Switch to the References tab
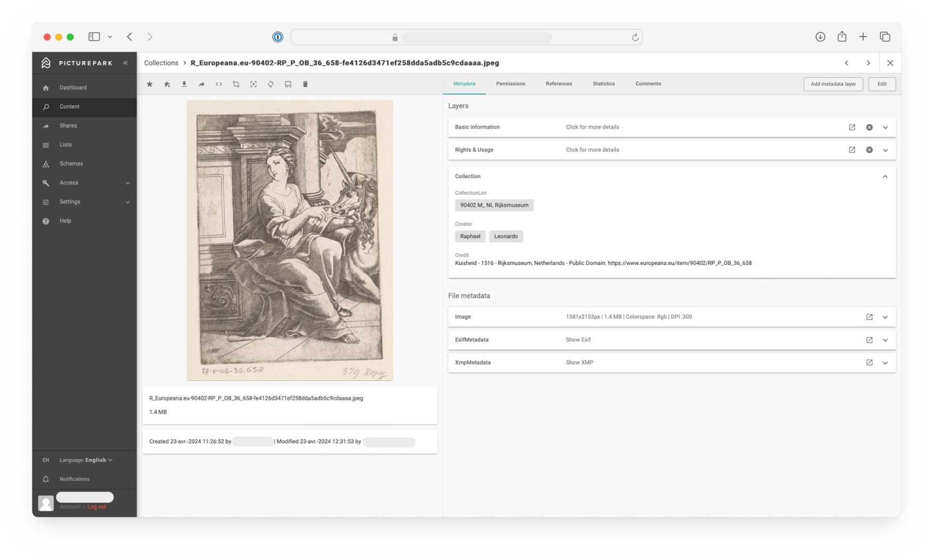Screen dimensions: 934x560 click(559, 83)
